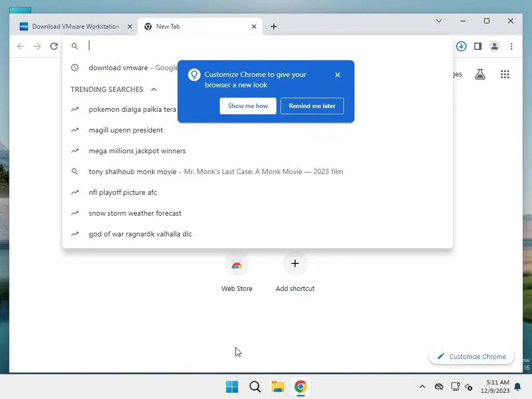Open the tab search dropdown arrow
Viewport: 532px width, 399px height.
pos(438,21)
